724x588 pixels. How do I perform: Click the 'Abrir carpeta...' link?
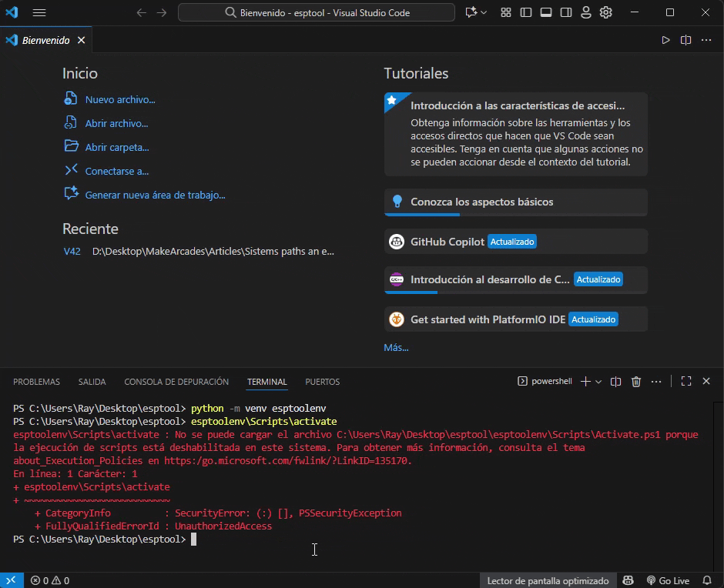[x=117, y=147]
